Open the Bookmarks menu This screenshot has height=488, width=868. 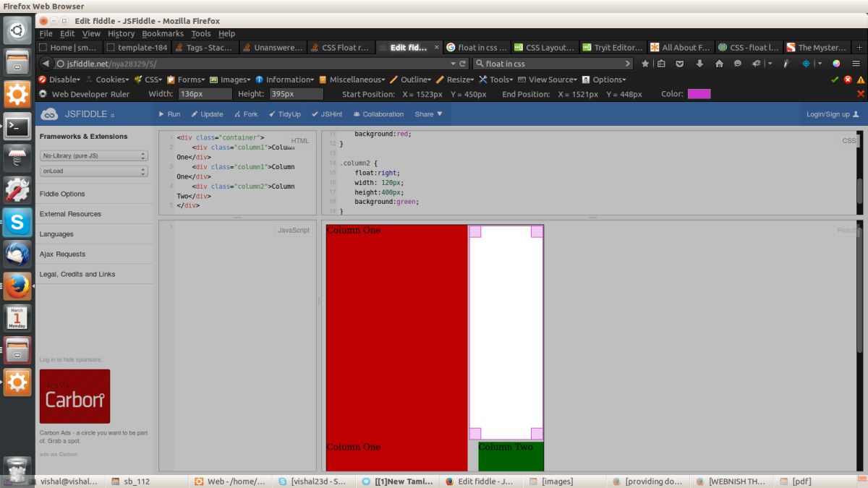[163, 33]
